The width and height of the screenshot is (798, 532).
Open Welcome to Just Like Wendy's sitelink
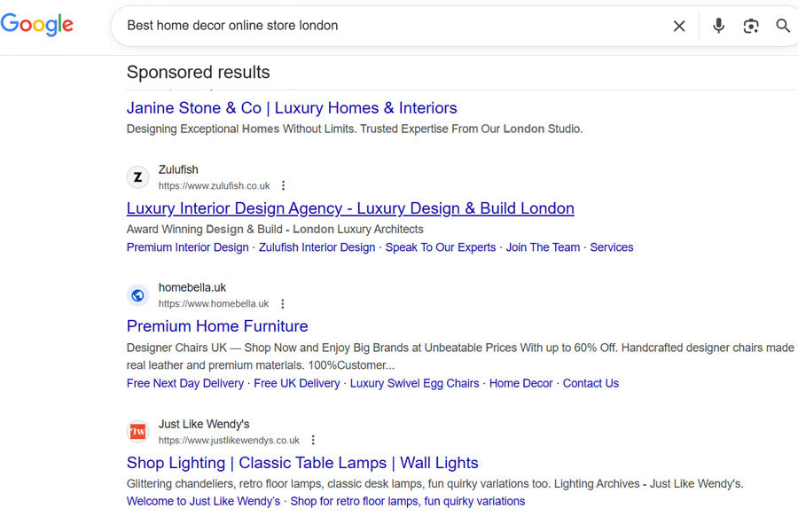(204, 502)
